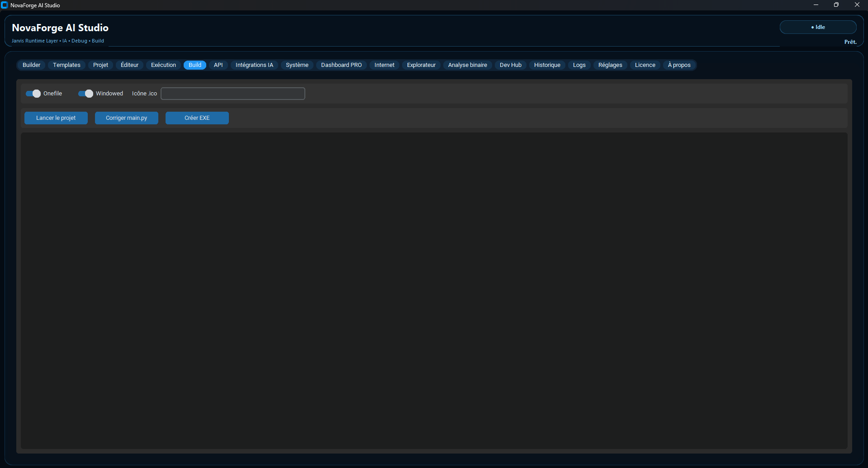
Task: Show the Historique tab
Action: (547, 65)
